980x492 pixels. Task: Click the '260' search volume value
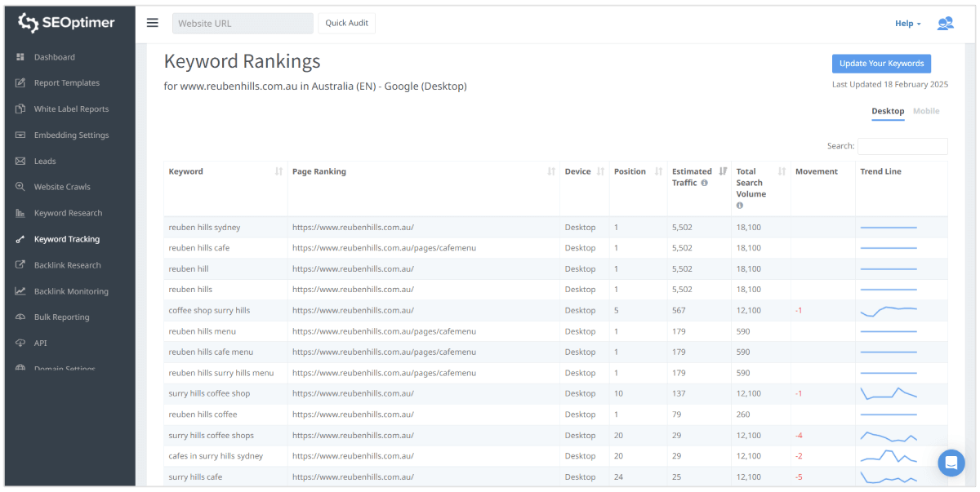[743, 414]
